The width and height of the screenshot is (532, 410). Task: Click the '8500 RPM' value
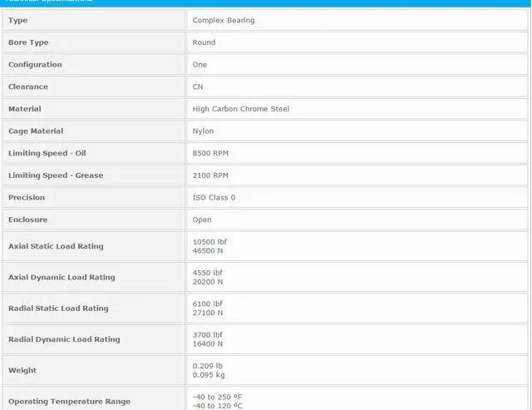(x=210, y=153)
